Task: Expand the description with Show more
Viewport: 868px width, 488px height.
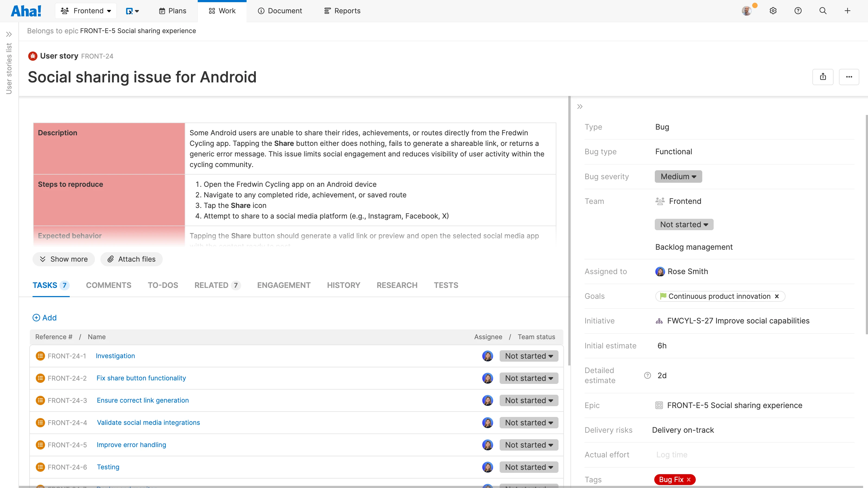Action: point(64,259)
